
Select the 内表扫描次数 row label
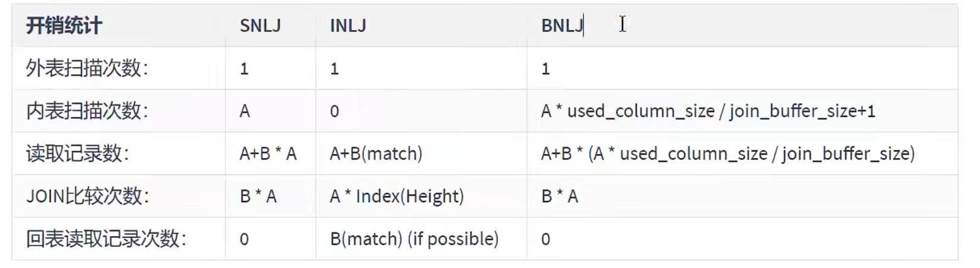[86, 111]
